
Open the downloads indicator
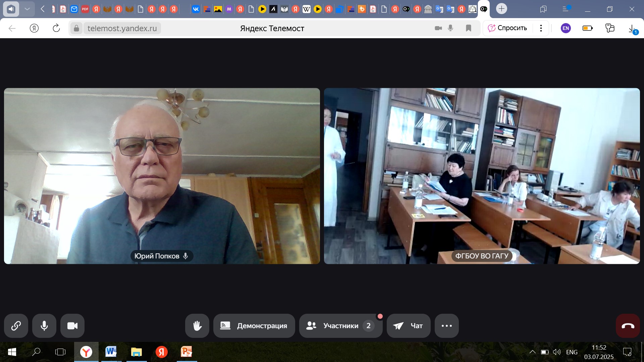point(632,29)
